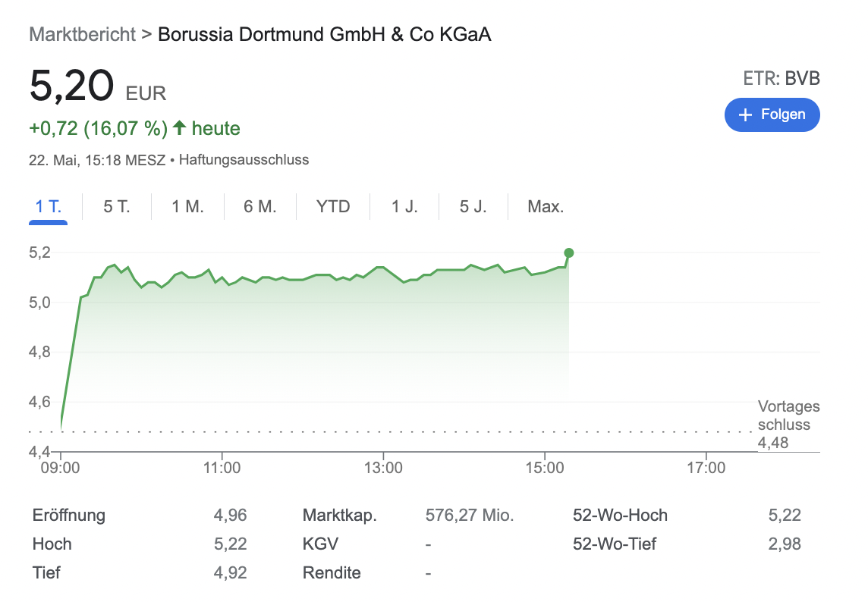868x602 pixels.
Task: Click the chart line above 11:00
Action: click(x=222, y=277)
